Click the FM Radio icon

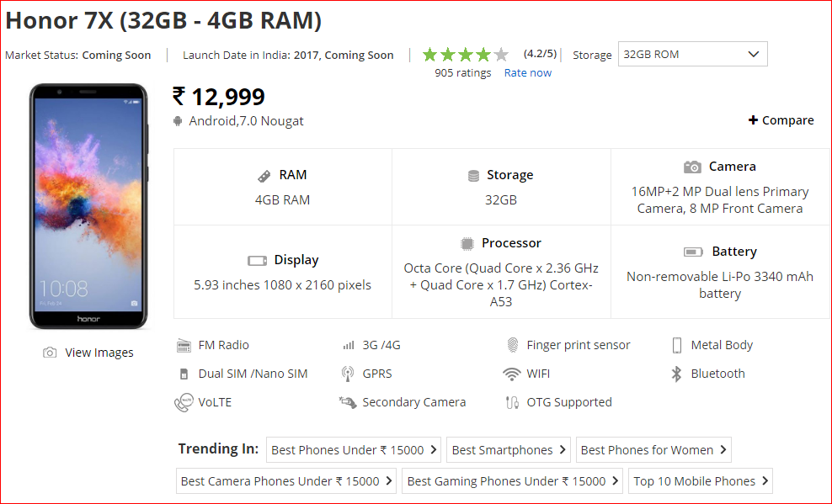point(184,346)
